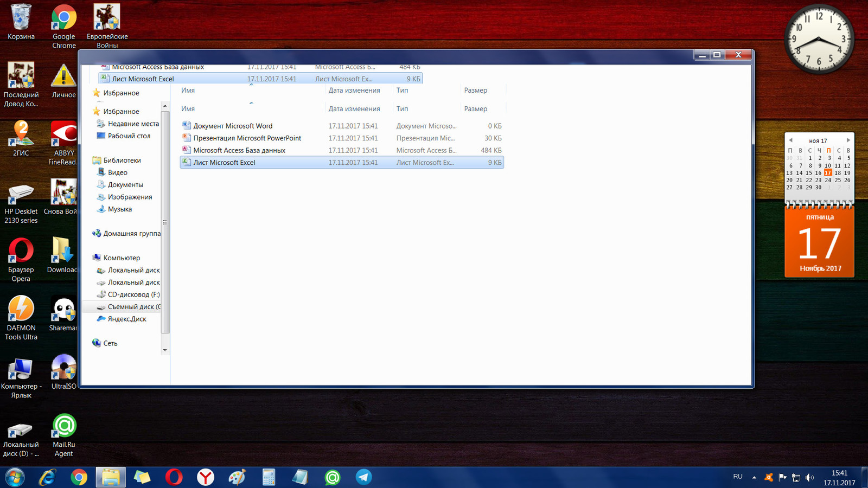Open Документы library
Image resolution: width=868 pixels, height=488 pixels.
[120, 185]
